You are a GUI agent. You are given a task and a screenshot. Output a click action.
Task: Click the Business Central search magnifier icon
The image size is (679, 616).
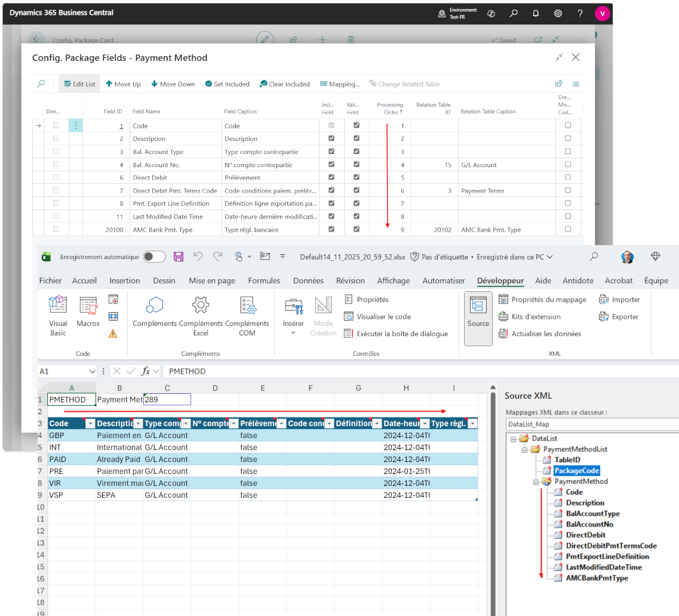[514, 13]
